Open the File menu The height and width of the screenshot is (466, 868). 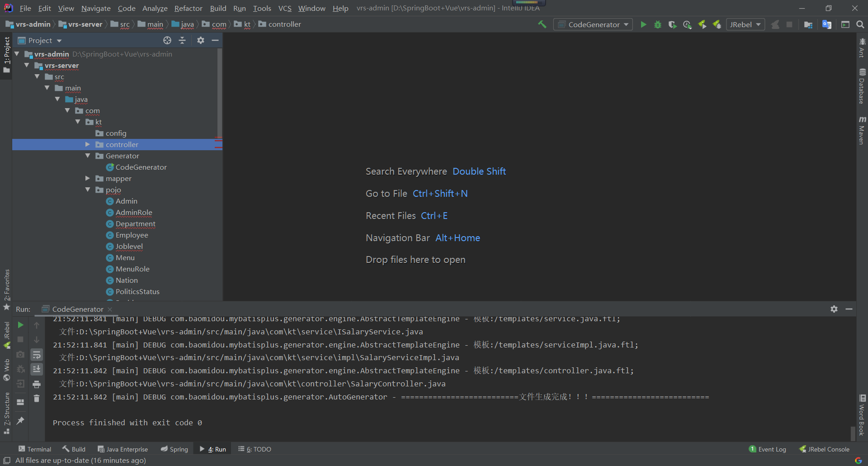pos(25,8)
